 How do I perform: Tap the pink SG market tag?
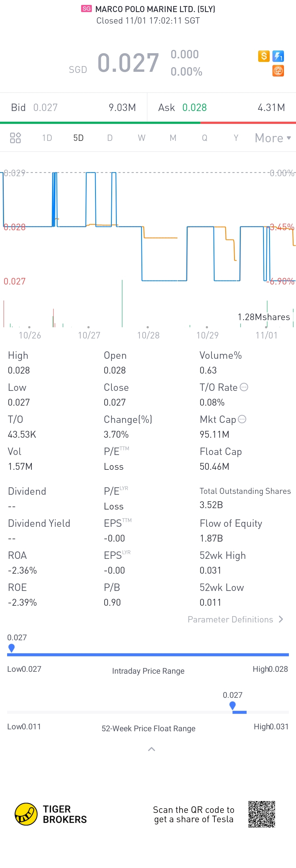86,9
